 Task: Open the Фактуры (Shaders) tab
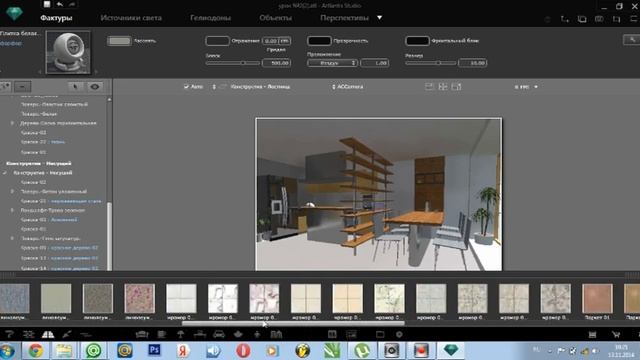point(56,18)
